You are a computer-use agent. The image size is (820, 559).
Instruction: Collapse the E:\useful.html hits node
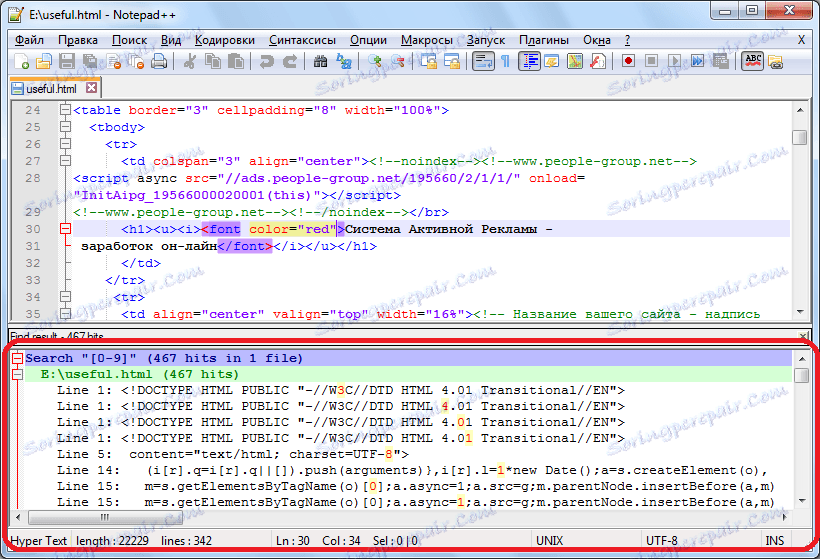[x=17, y=374]
